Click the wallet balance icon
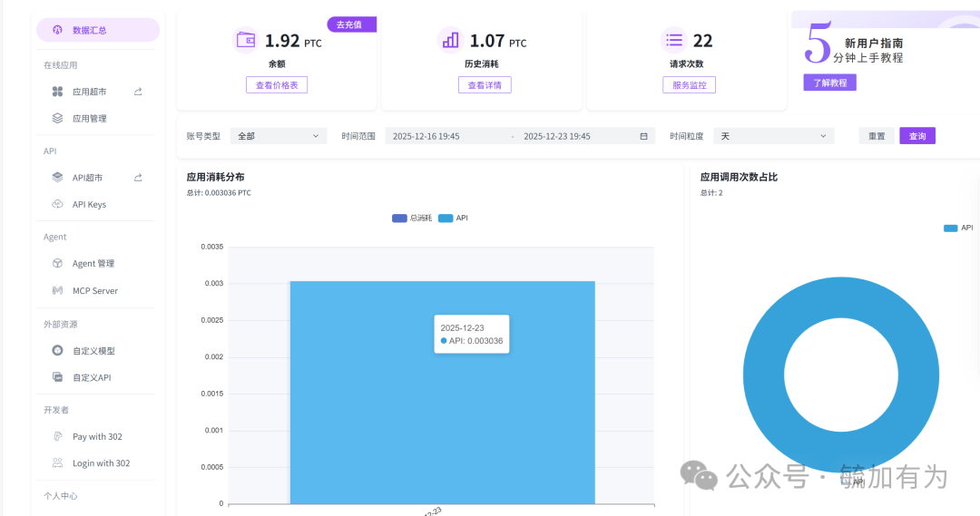Image resolution: width=980 pixels, height=516 pixels. [x=246, y=41]
